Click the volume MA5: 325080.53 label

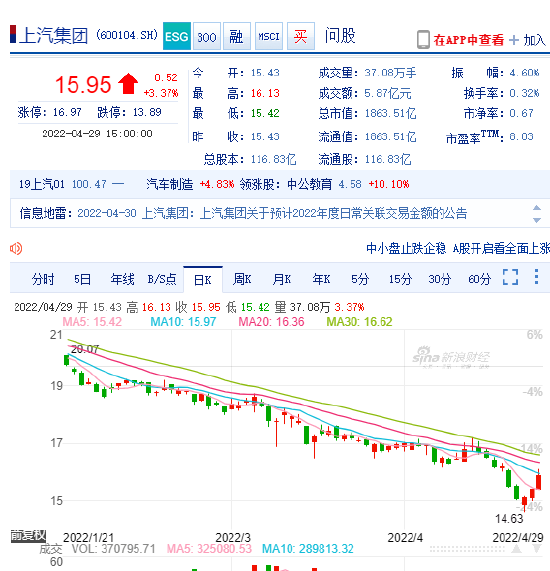tap(209, 549)
